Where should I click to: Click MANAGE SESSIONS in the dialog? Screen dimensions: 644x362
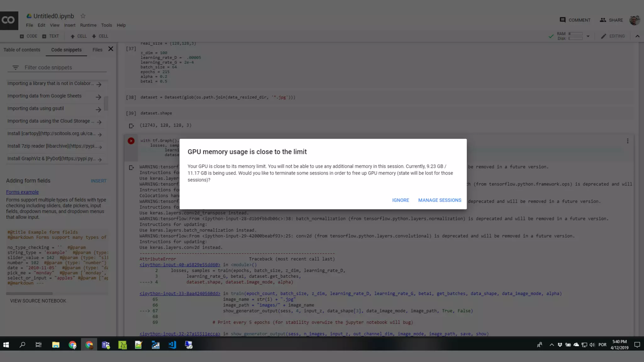pyautogui.click(x=440, y=200)
